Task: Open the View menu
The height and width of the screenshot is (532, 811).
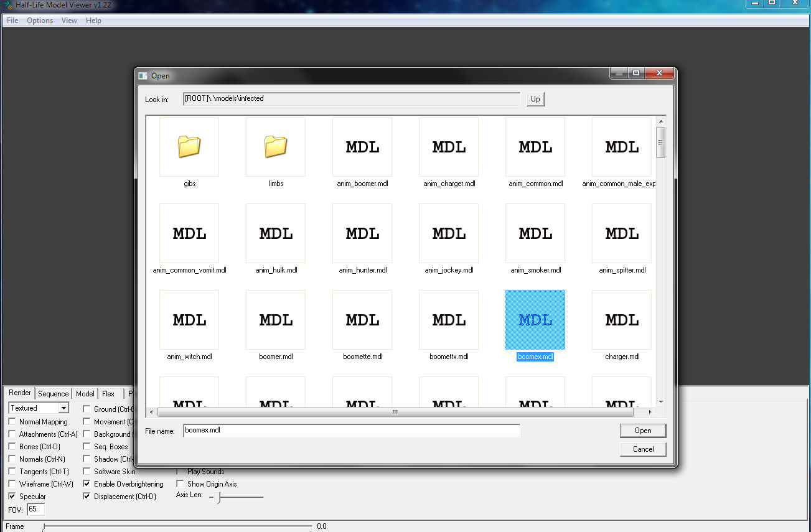Action: click(69, 21)
